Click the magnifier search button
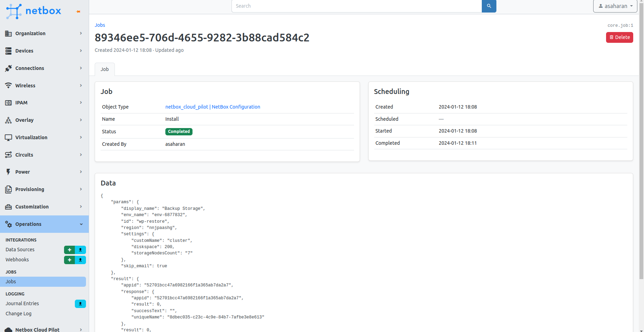 pyautogui.click(x=489, y=6)
